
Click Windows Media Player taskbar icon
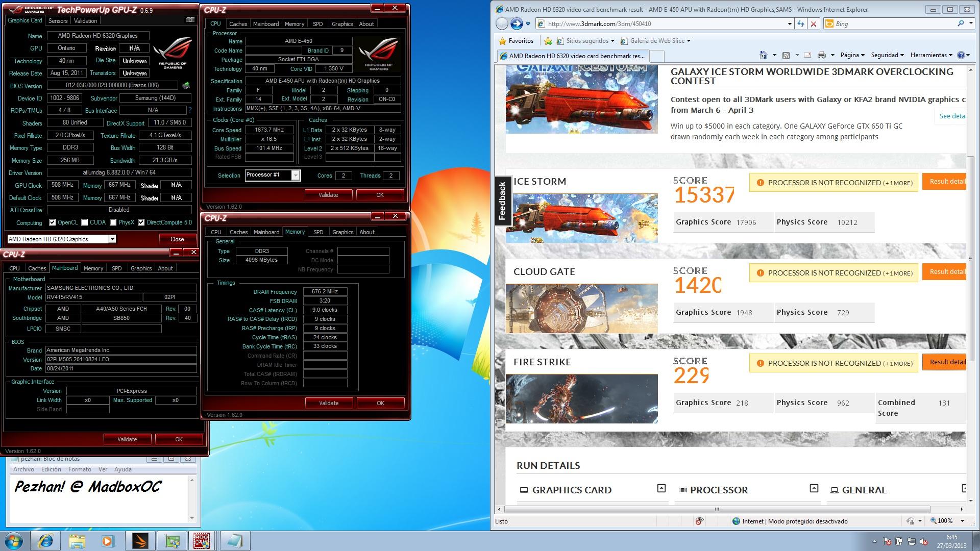(108, 541)
